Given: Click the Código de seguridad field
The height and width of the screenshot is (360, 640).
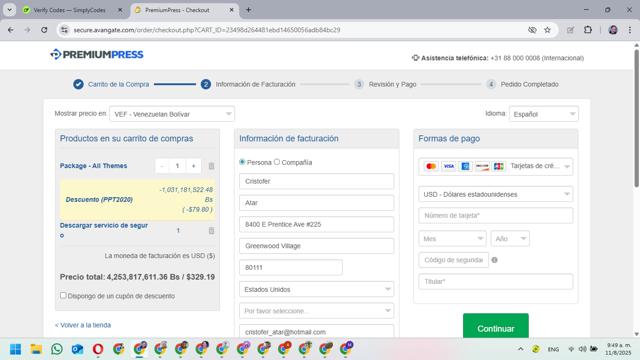Looking at the screenshot, I should click(453, 260).
